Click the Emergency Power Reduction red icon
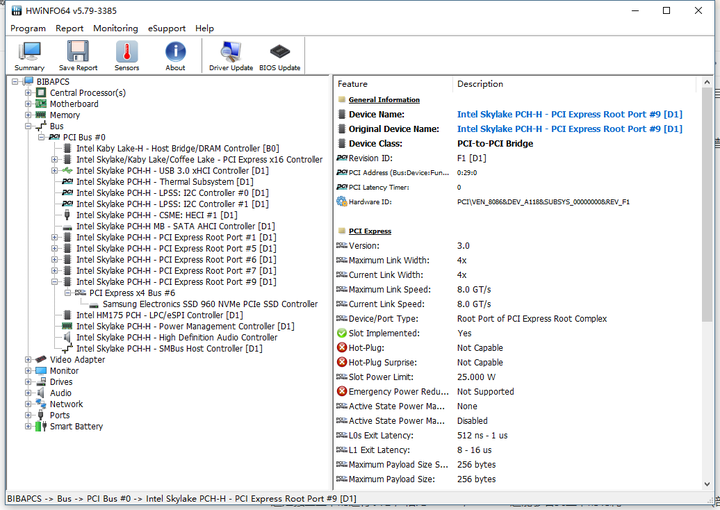This screenshot has width=720, height=510. [x=342, y=392]
